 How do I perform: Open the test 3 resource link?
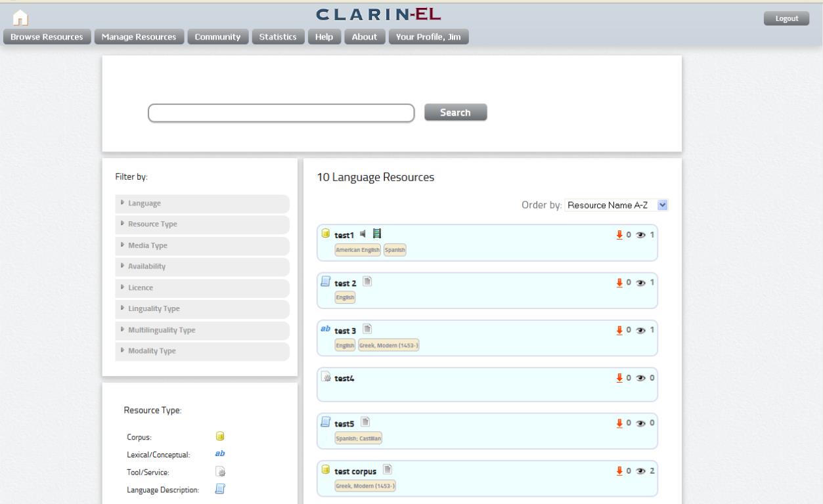pos(347,329)
